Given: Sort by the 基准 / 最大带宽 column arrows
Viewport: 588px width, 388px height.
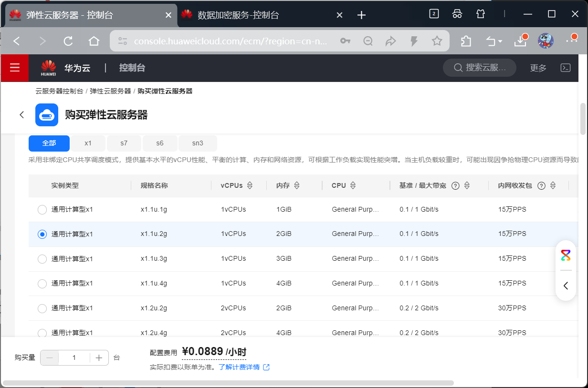Looking at the screenshot, I should pos(467,185).
